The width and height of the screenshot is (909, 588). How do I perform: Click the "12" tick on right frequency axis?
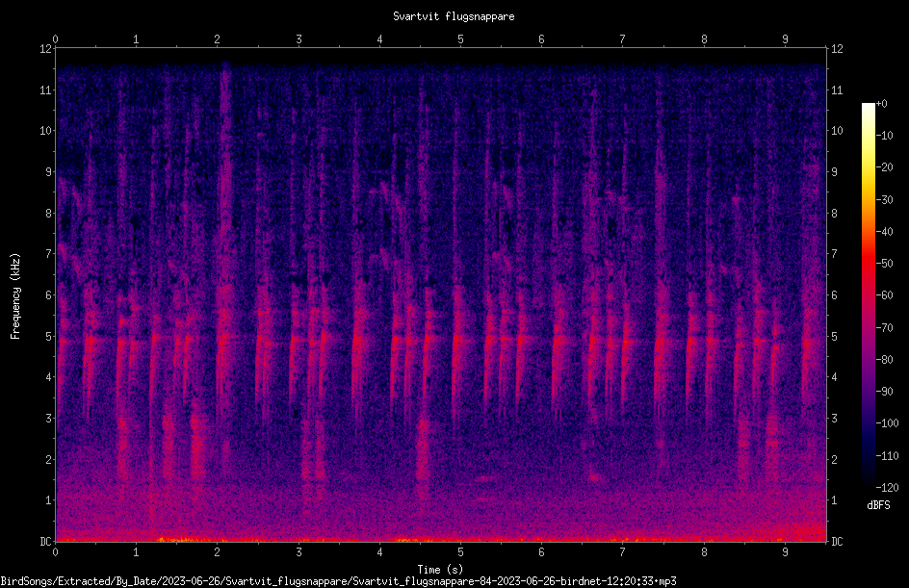837,49
